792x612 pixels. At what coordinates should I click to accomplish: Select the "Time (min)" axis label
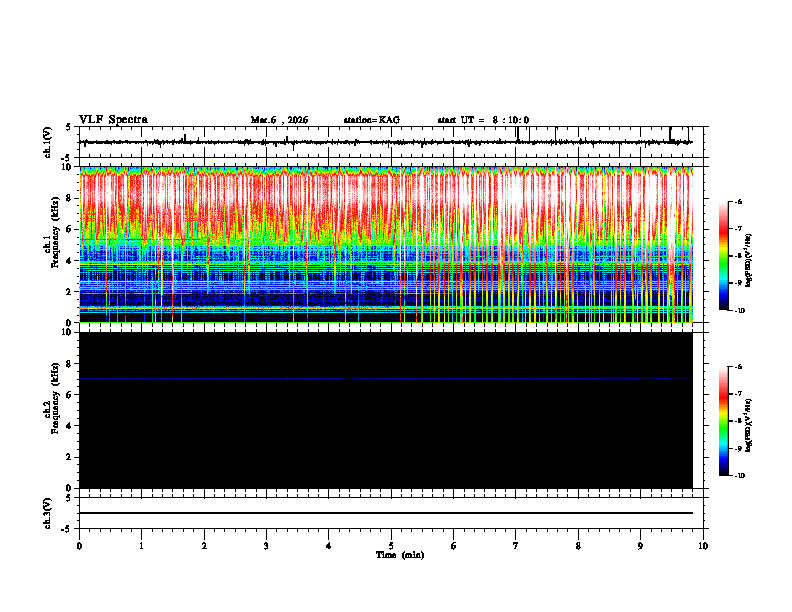[x=400, y=555]
